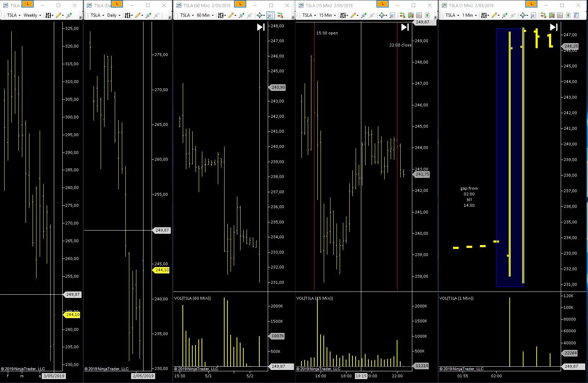The width and height of the screenshot is (588, 383).
Task: Click the green dollar icon in 1 Min chart
Action: click(568, 15)
